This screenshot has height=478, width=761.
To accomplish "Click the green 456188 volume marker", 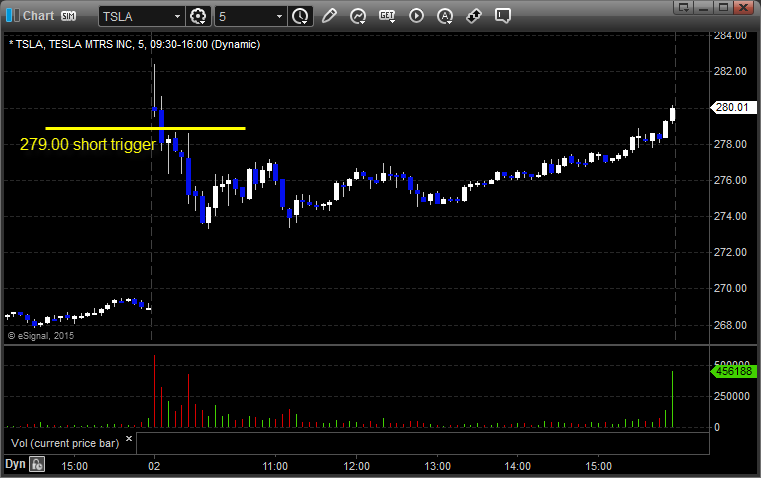I will (x=733, y=371).
